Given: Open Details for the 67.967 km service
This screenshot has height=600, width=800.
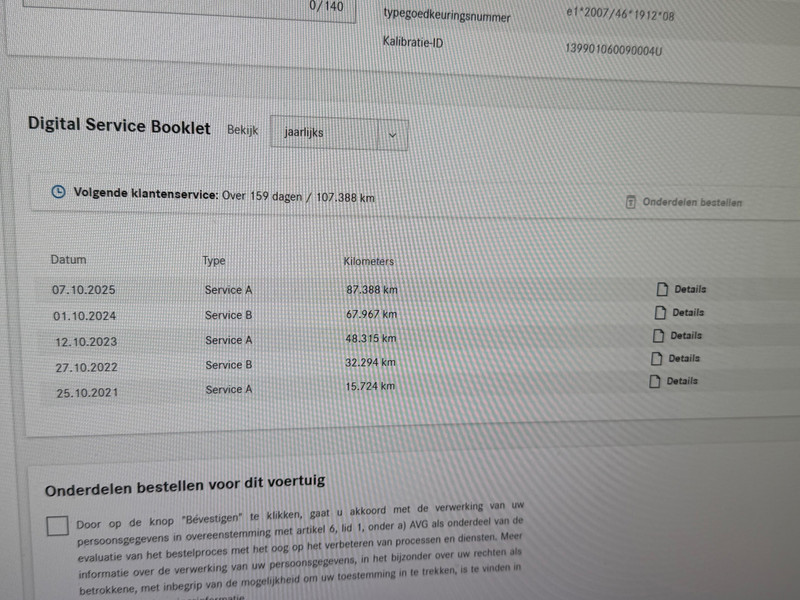Looking at the screenshot, I should click(688, 312).
